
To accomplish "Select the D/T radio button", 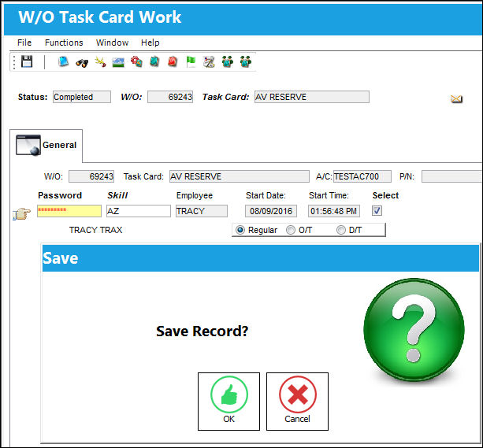I will click(340, 230).
